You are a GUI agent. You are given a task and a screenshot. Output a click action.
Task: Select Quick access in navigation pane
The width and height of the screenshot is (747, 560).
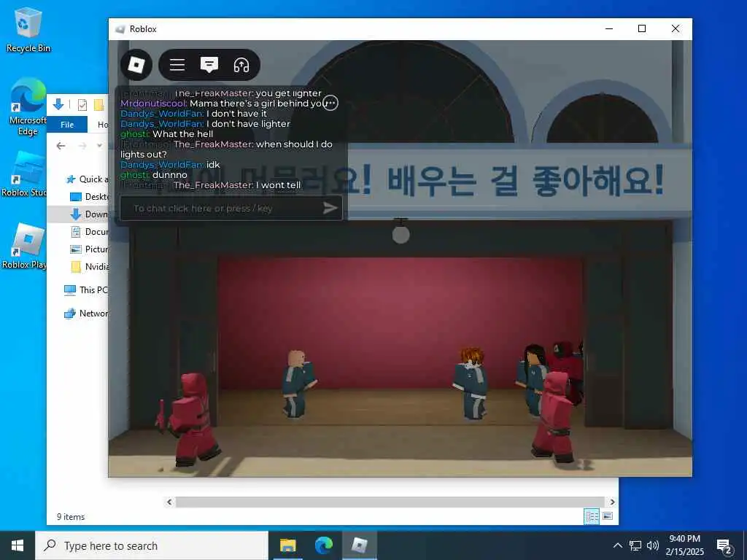point(87,179)
